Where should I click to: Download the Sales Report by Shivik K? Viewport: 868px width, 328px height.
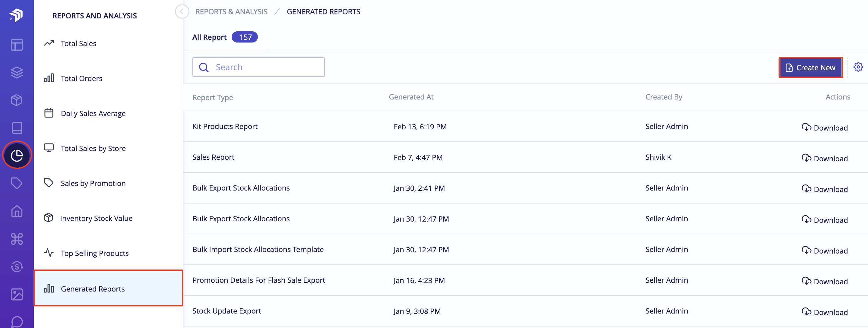point(825,158)
